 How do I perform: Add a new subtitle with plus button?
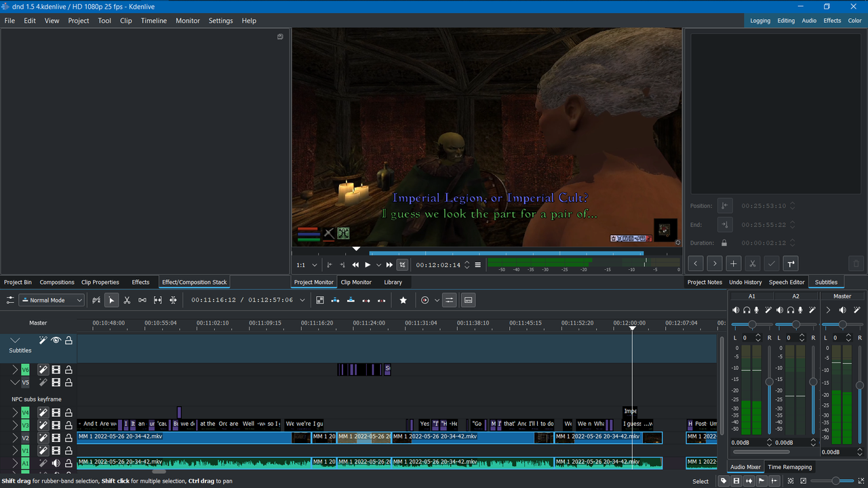point(734,264)
